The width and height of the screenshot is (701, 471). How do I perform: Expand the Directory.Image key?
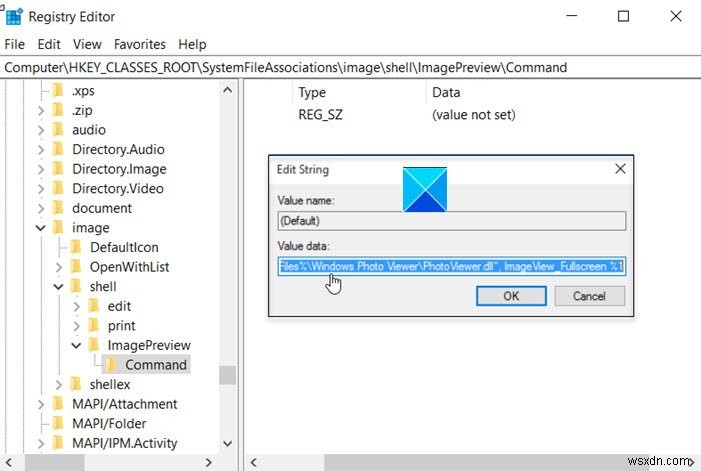pos(41,169)
